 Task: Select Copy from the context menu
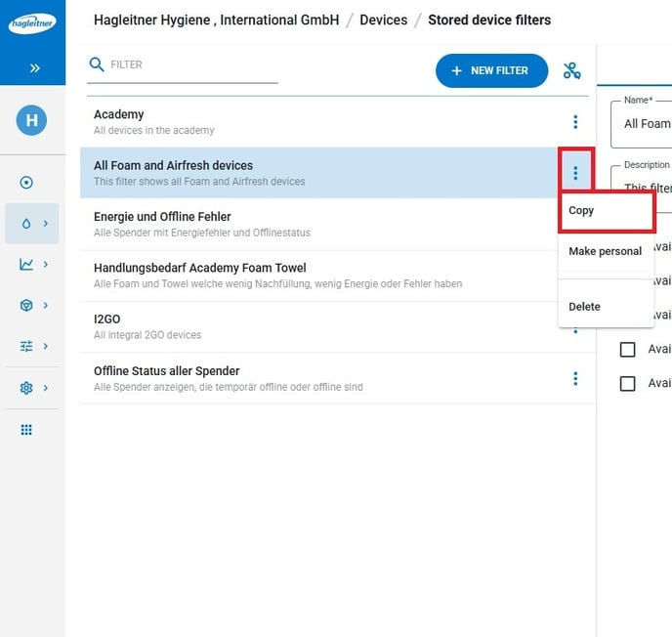click(x=581, y=211)
